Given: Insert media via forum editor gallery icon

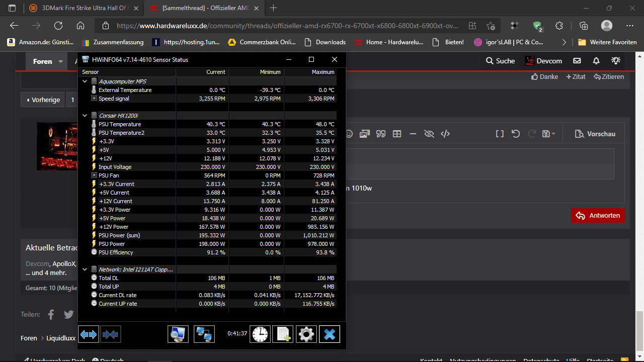Looking at the screenshot, I should click(x=365, y=134).
